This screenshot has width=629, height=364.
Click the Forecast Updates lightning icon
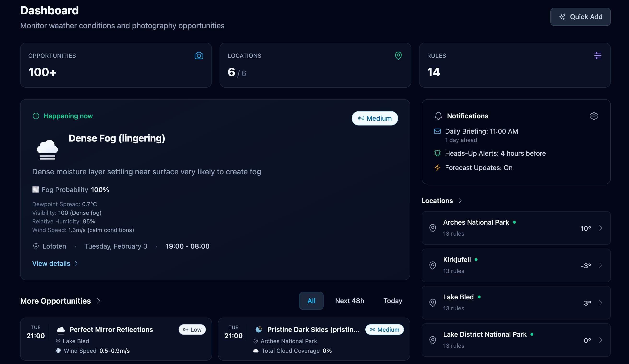437,168
